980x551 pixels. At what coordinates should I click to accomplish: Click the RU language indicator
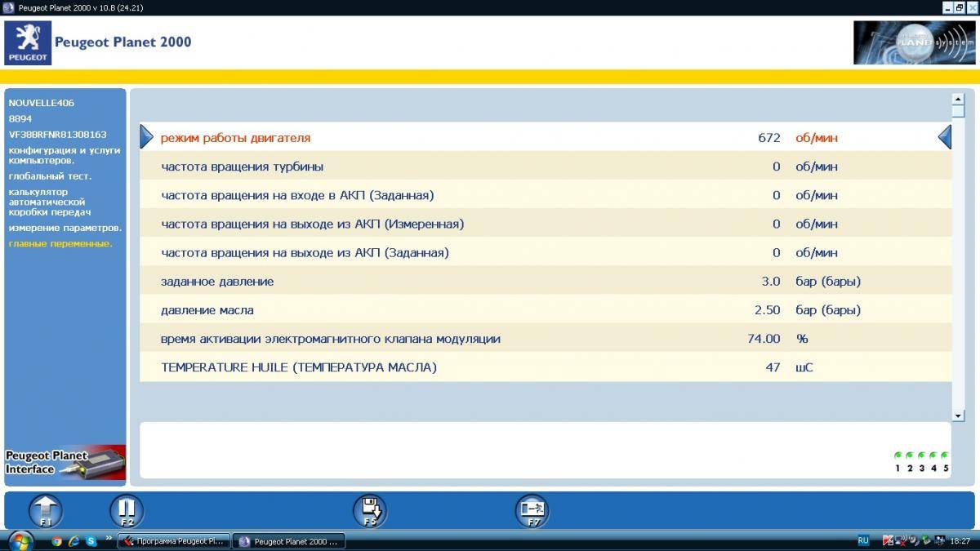point(863,540)
